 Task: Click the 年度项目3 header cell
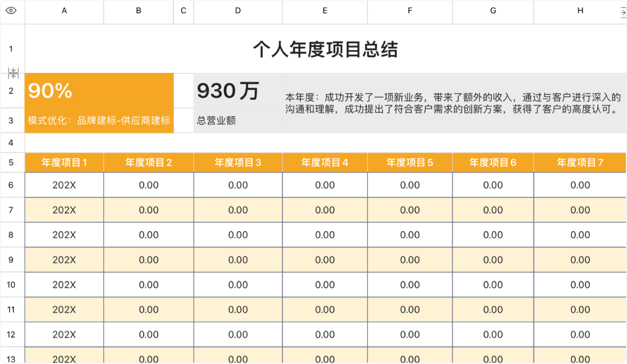point(238,163)
